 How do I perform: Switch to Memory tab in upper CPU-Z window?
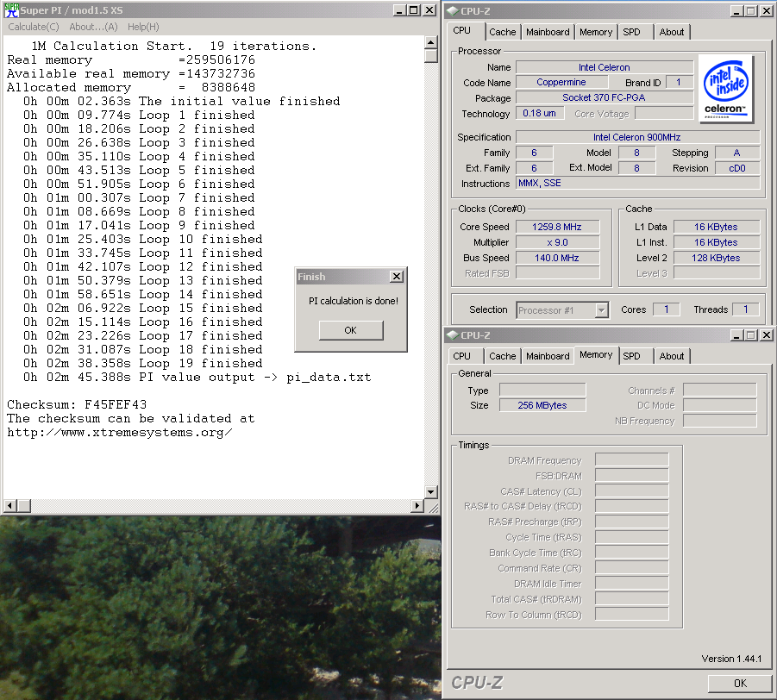(596, 32)
